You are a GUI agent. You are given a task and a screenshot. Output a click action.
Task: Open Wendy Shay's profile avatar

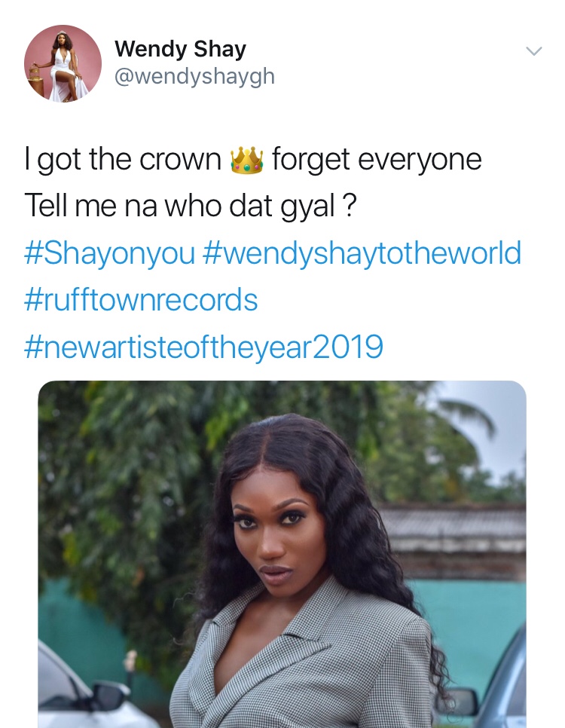(63, 63)
